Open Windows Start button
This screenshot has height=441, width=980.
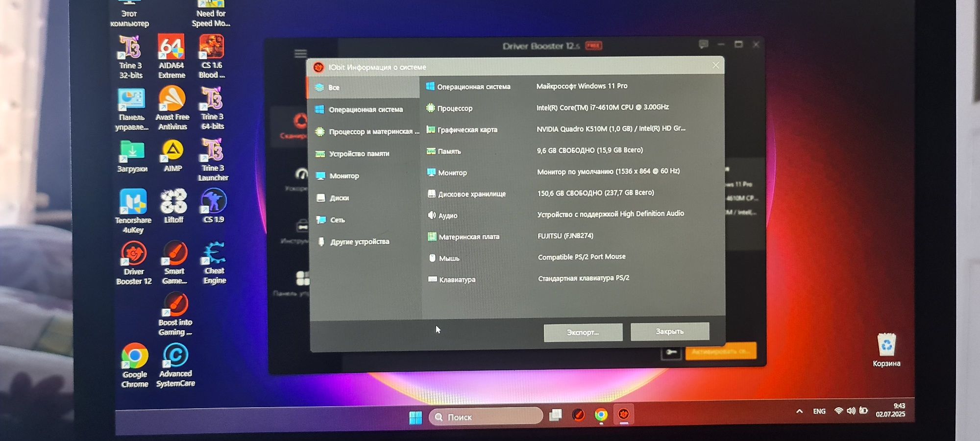(x=416, y=417)
